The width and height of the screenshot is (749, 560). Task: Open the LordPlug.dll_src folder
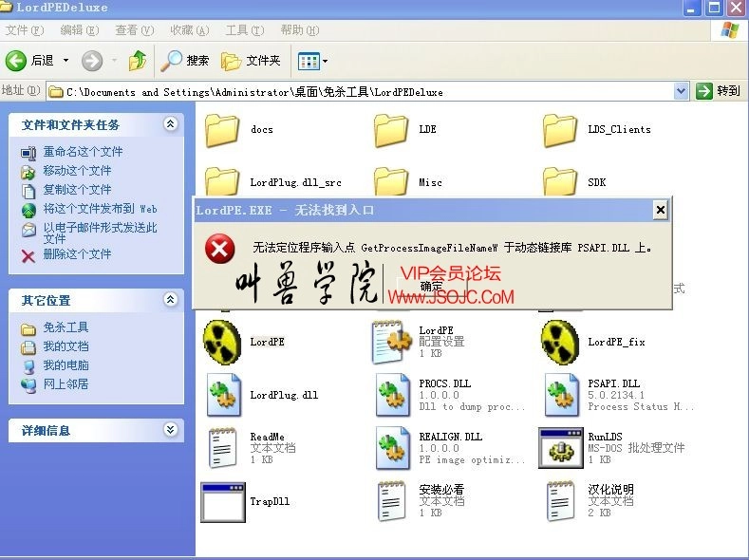pyautogui.click(x=222, y=181)
